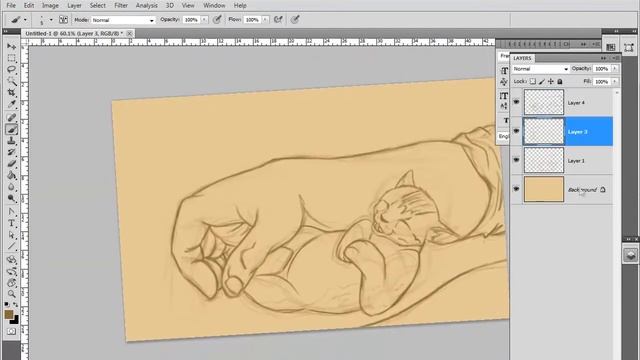Open the layer blend mode dropdown
This screenshot has height=360, width=640.
click(540, 69)
